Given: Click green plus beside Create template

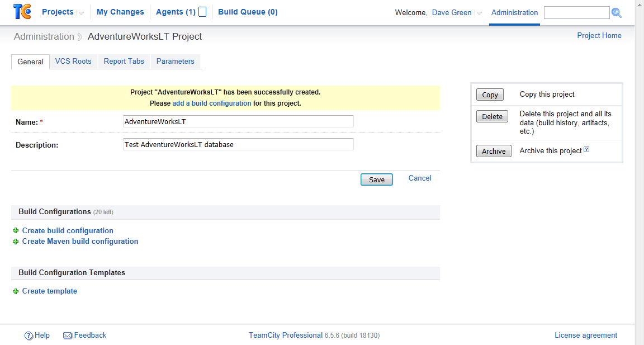Looking at the screenshot, I should point(16,291).
